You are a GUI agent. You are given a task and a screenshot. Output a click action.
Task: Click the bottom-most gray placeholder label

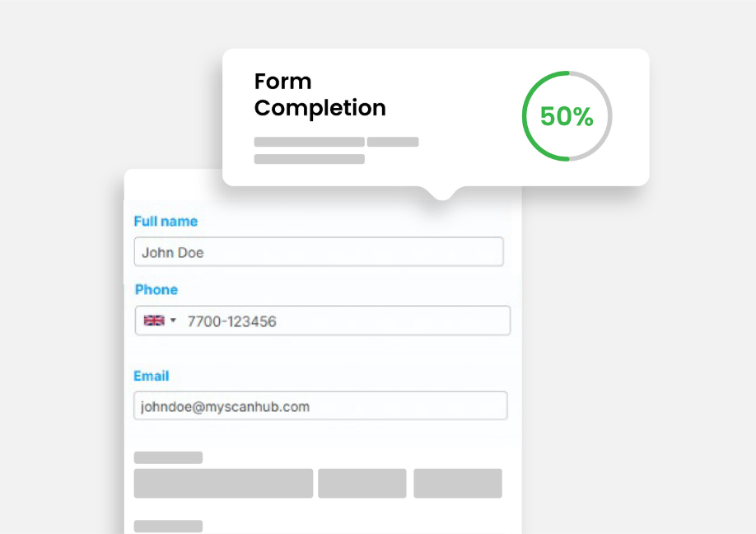pyautogui.click(x=168, y=526)
